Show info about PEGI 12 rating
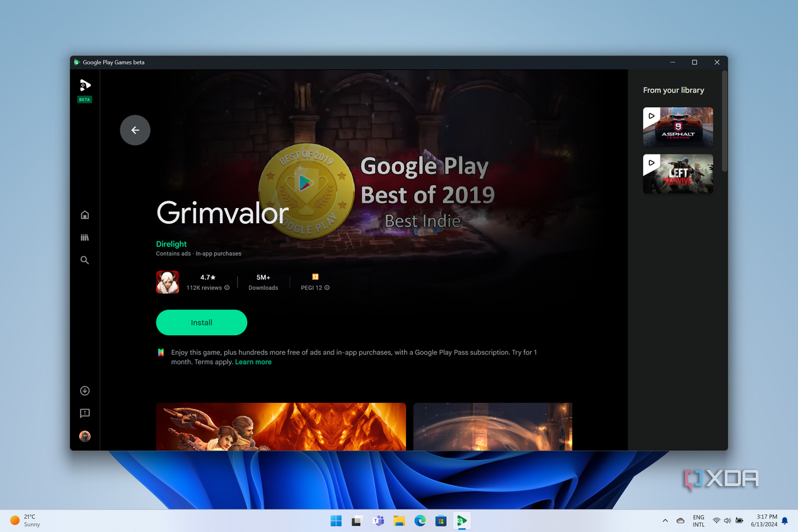 [327, 288]
